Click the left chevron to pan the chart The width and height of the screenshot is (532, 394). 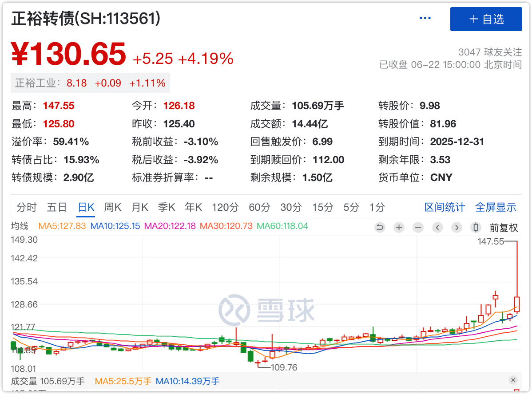pos(437,227)
